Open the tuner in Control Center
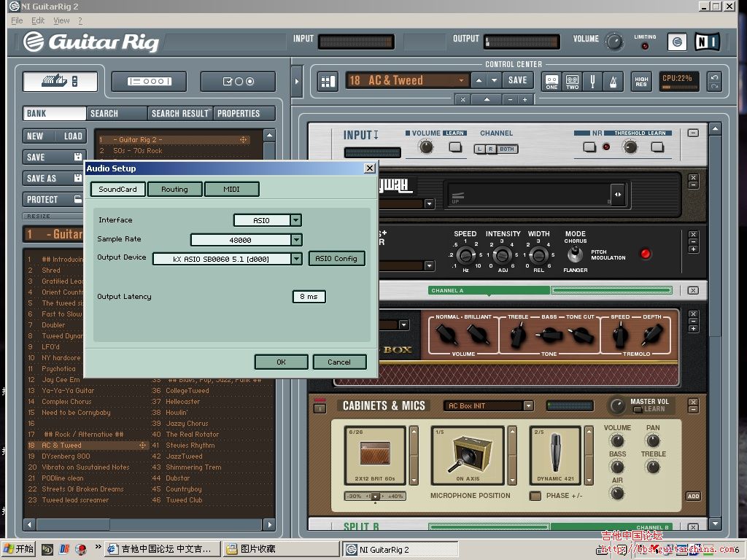The height and width of the screenshot is (560, 747). (593, 81)
